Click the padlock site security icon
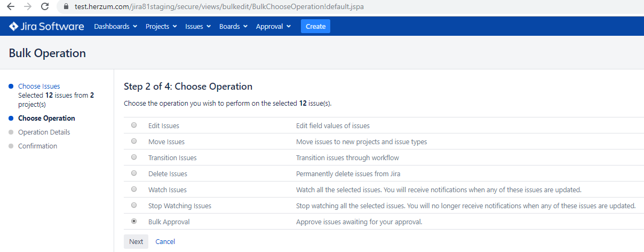Viewport: 644px width, 252px height. coord(67,7)
